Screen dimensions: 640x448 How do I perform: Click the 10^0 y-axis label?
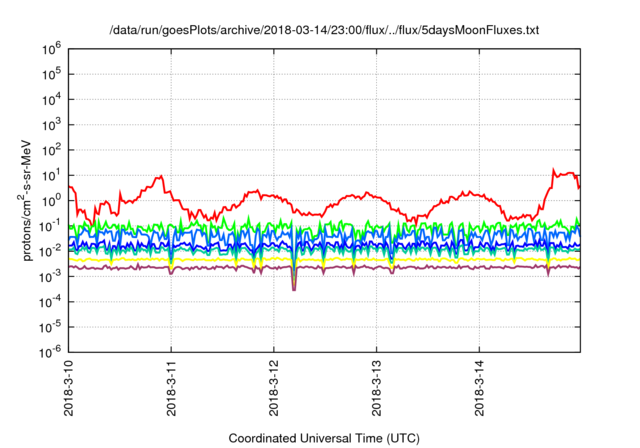(x=51, y=202)
